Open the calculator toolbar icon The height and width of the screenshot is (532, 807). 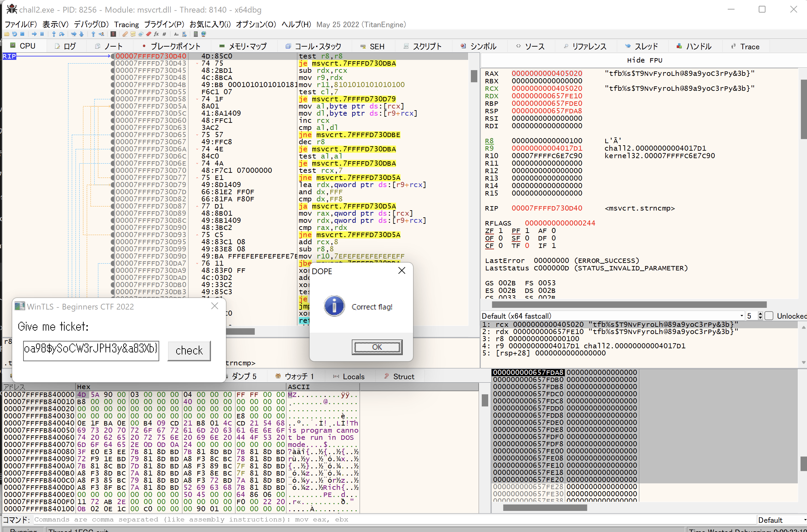click(196, 34)
